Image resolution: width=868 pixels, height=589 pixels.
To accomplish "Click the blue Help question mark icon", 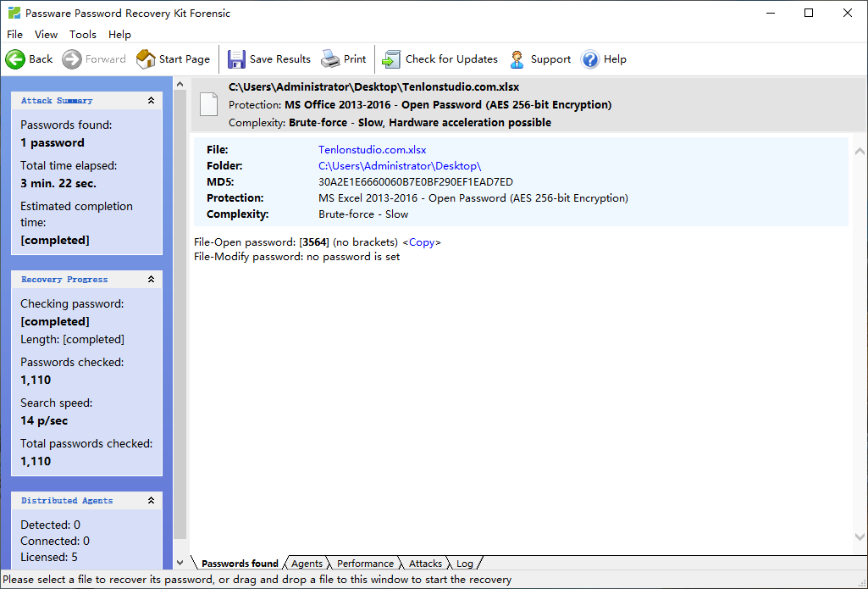I will pyautogui.click(x=590, y=59).
